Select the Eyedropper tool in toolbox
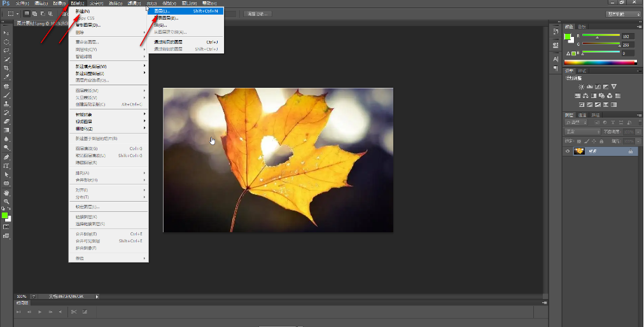Screen dimensions: 644x327 6,77
